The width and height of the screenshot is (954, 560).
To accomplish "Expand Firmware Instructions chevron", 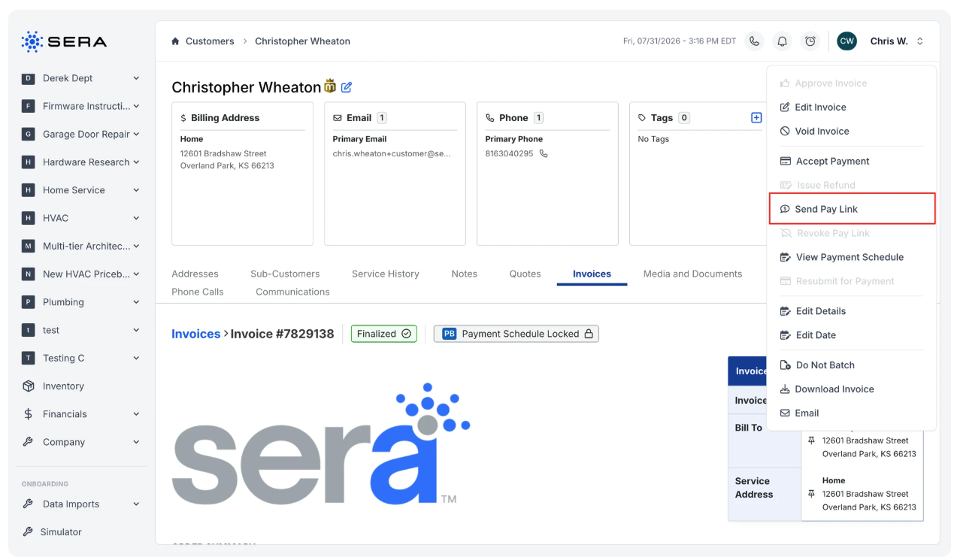I will click(136, 106).
